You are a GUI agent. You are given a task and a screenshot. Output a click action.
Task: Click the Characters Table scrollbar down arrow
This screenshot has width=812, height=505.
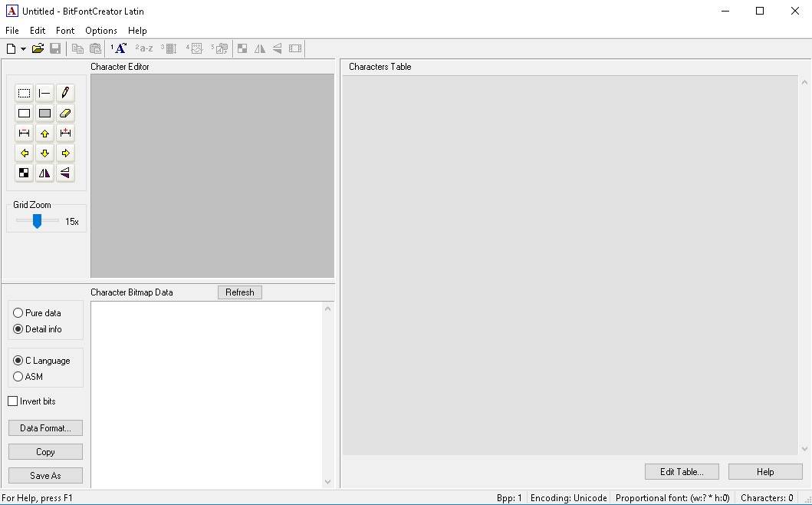804,449
